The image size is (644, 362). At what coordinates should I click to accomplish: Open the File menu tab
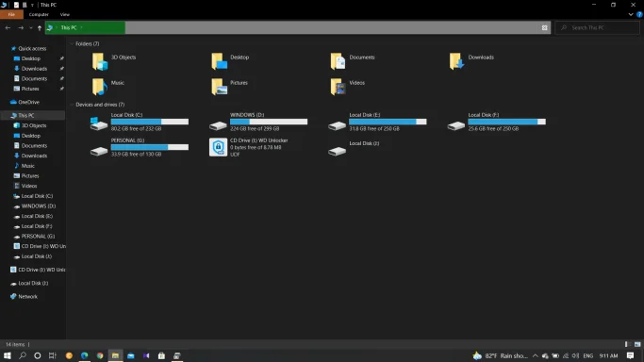[x=11, y=14]
